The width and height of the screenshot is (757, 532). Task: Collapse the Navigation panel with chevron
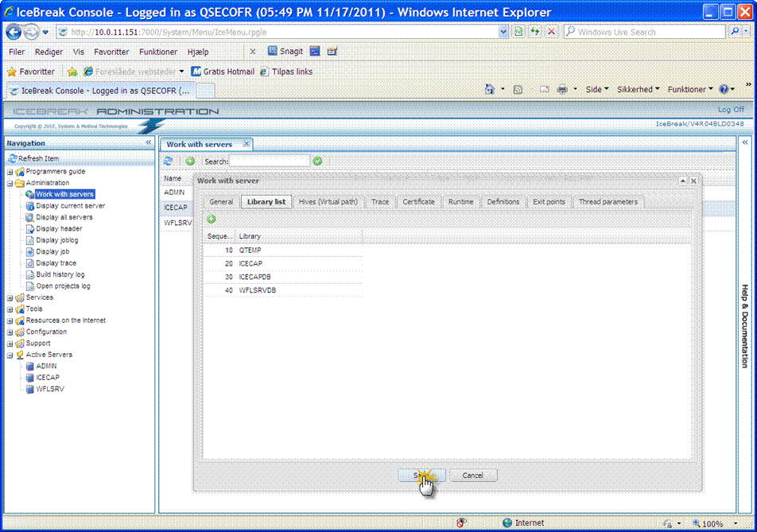pyautogui.click(x=148, y=143)
